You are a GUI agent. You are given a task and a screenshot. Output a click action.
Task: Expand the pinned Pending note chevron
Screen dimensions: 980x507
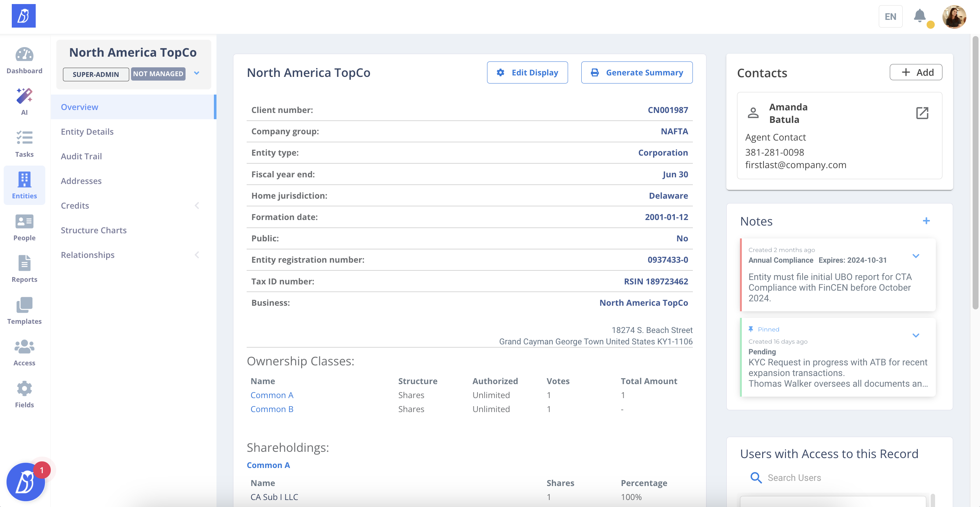pos(916,336)
